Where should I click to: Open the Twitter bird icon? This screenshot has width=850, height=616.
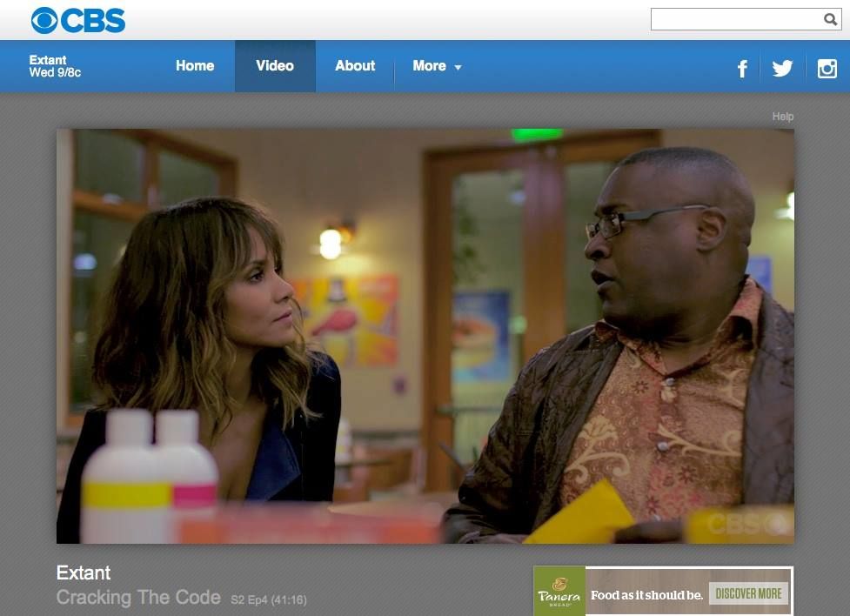click(x=782, y=69)
